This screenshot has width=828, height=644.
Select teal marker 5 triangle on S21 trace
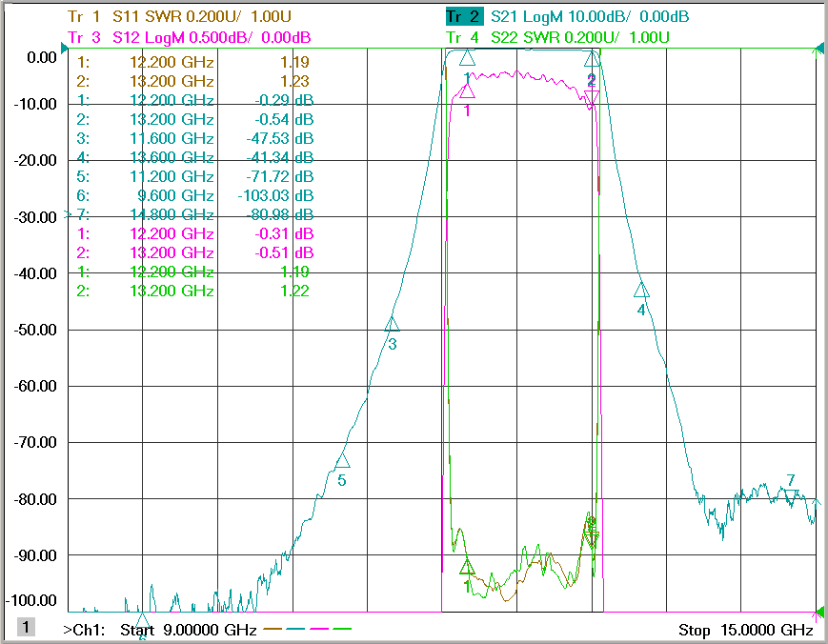[x=342, y=460]
